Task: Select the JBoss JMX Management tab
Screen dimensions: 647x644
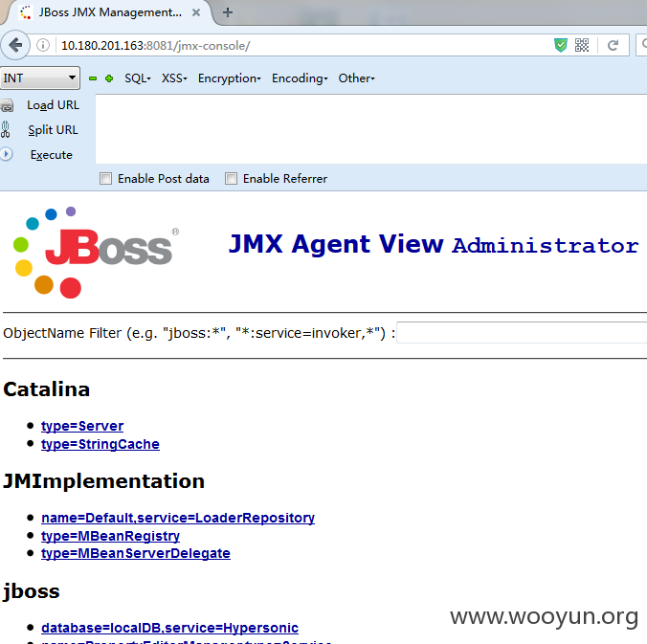Action: [x=110, y=12]
